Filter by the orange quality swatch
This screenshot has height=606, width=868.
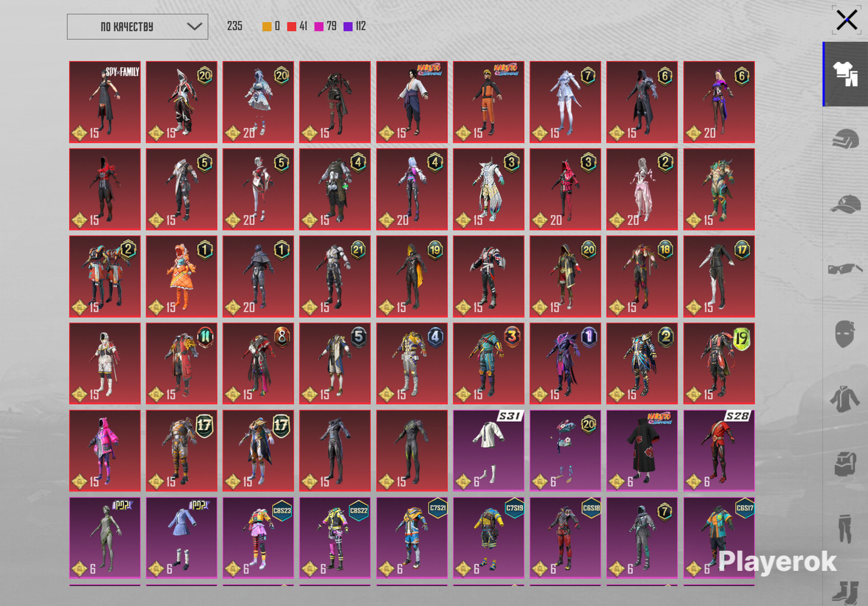267,27
